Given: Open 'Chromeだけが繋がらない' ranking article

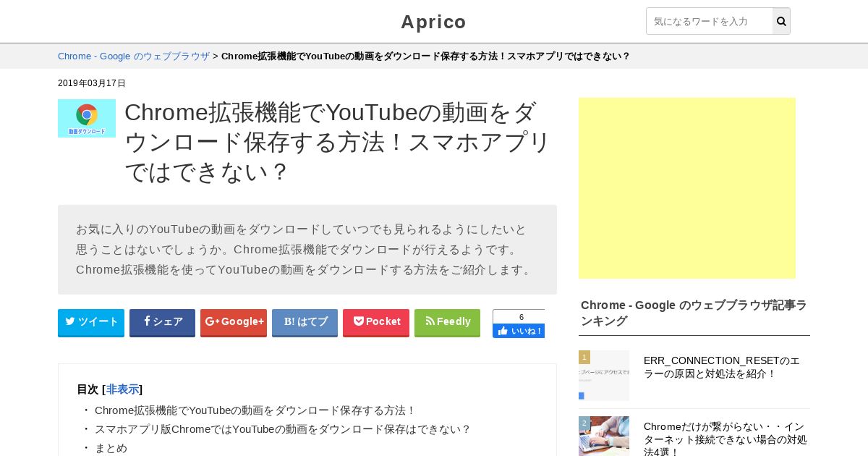Looking at the screenshot, I should click(x=726, y=439).
